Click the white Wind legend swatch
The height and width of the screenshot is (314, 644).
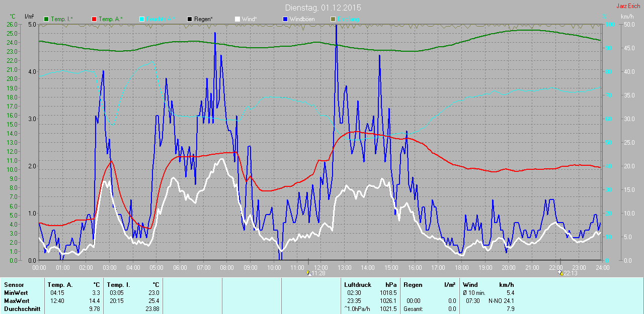point(237,19)
